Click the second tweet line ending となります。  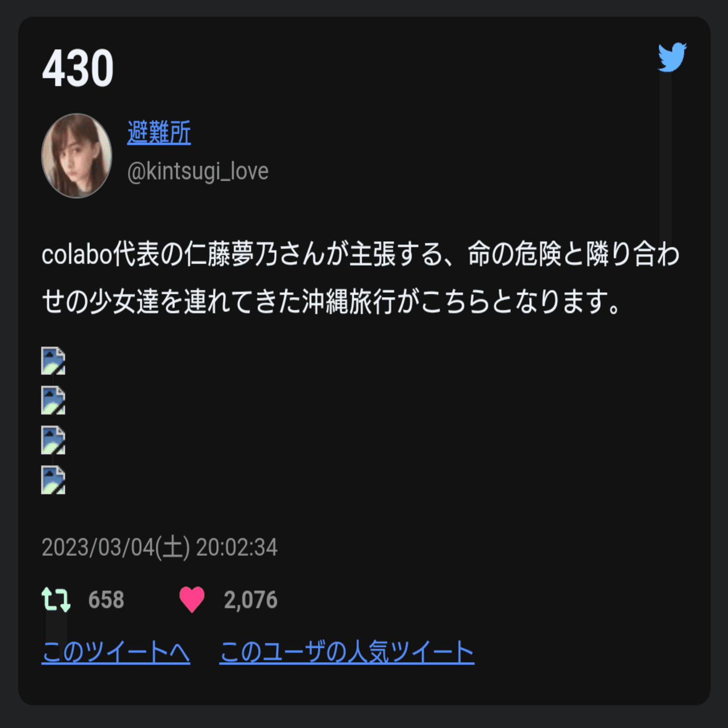click(x=331, y=302)
